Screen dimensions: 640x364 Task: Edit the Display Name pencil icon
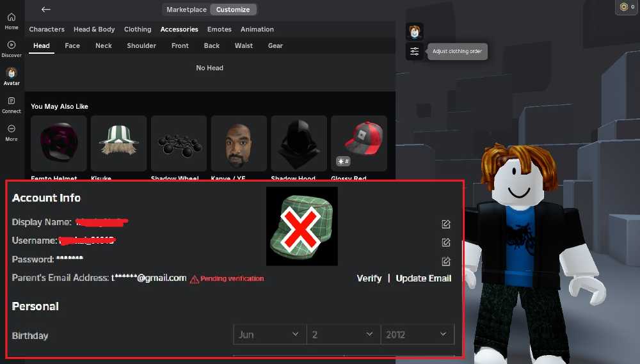tap(445, 224)
